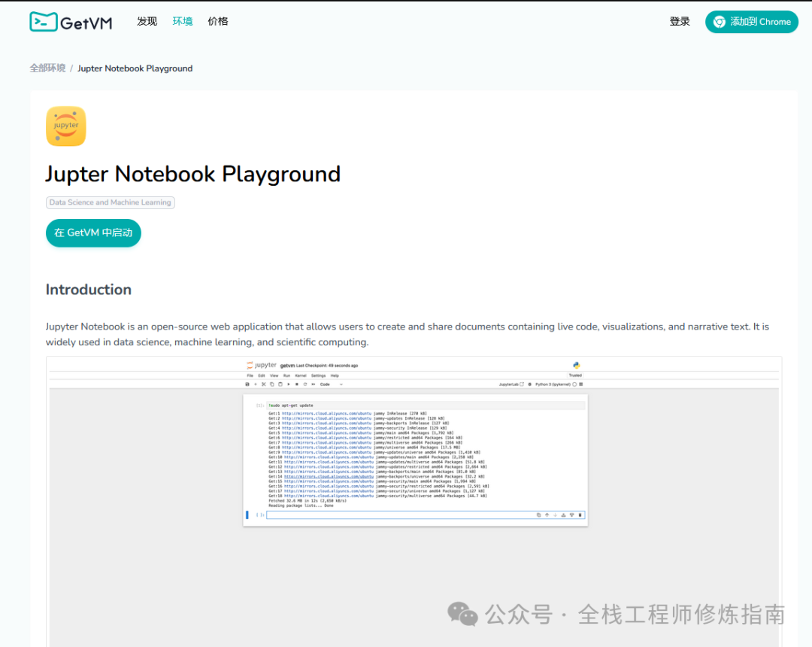
Task: Open the Run menu in Jupyter
Action: point(287,375)
